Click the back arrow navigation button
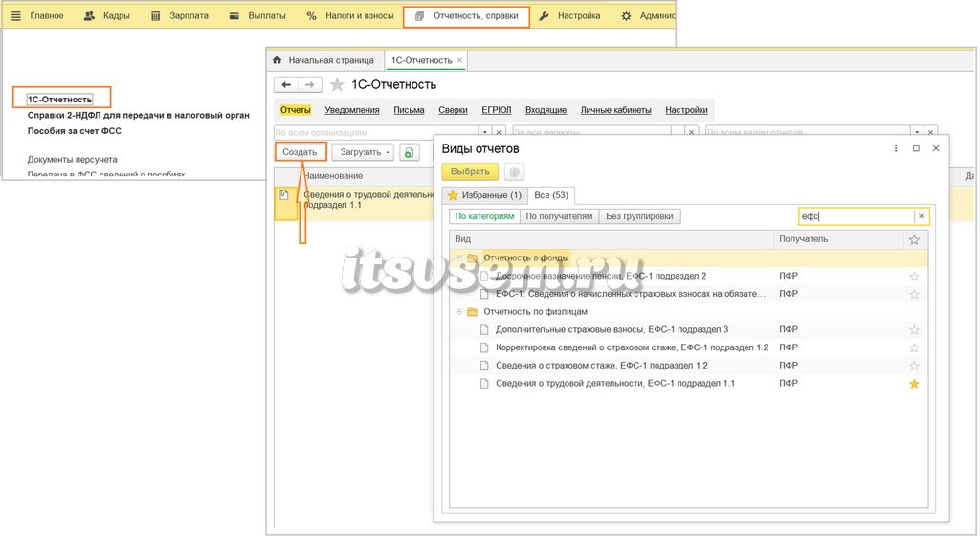 click(x=286, y=84)
